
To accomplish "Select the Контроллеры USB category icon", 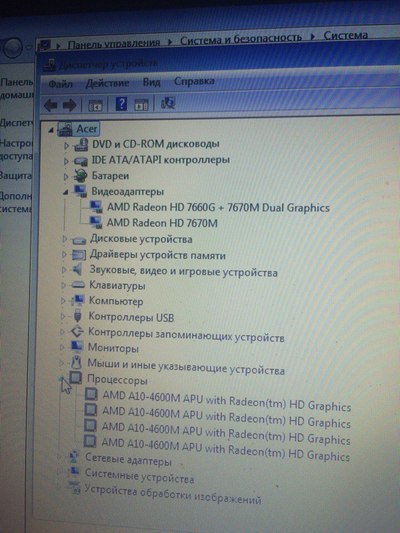I will pos(77,316).
